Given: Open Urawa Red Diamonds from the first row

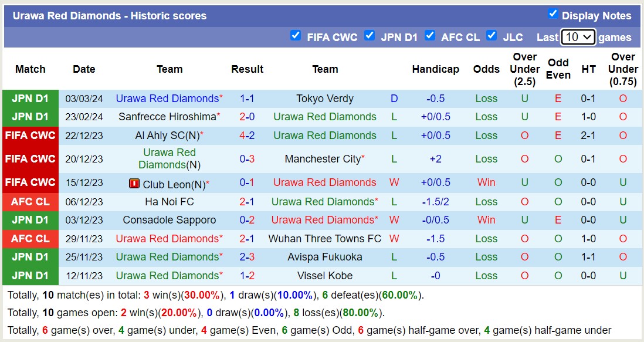Looking at the screenshot, I should [168, 98].
